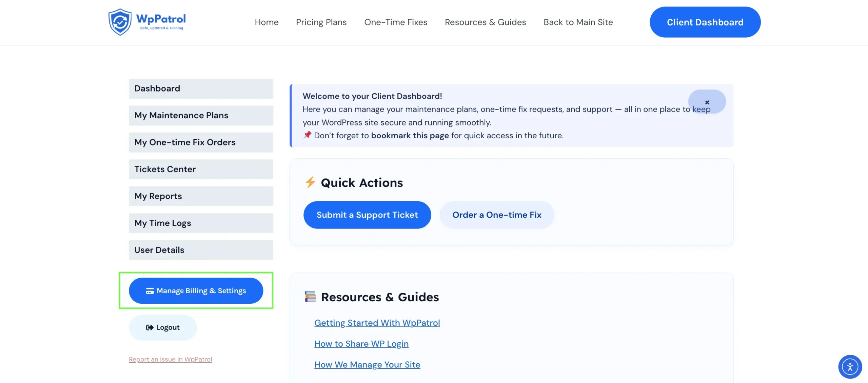The image size is (868, 383).
Task: Open User Details sidebar item
Action: pos(201,250)
